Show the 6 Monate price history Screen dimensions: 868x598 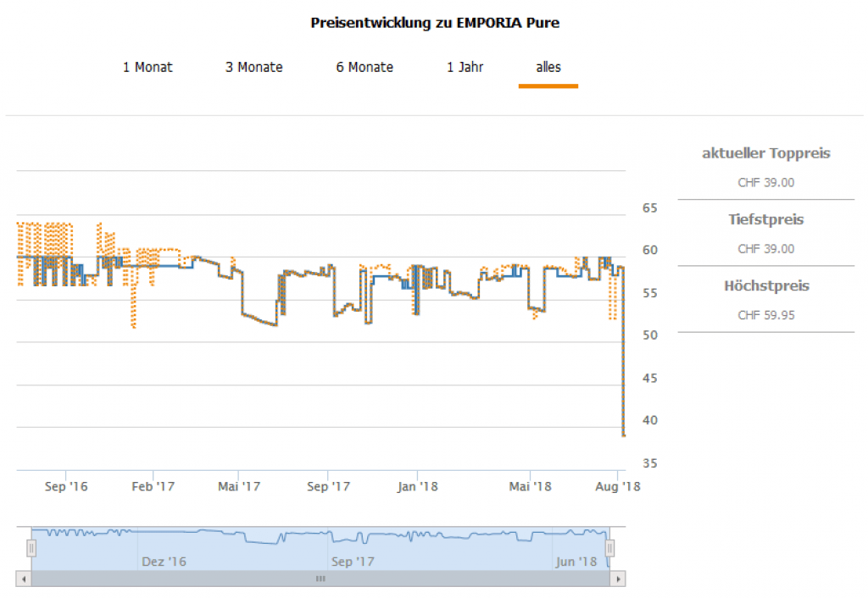[x=364, y=67]
